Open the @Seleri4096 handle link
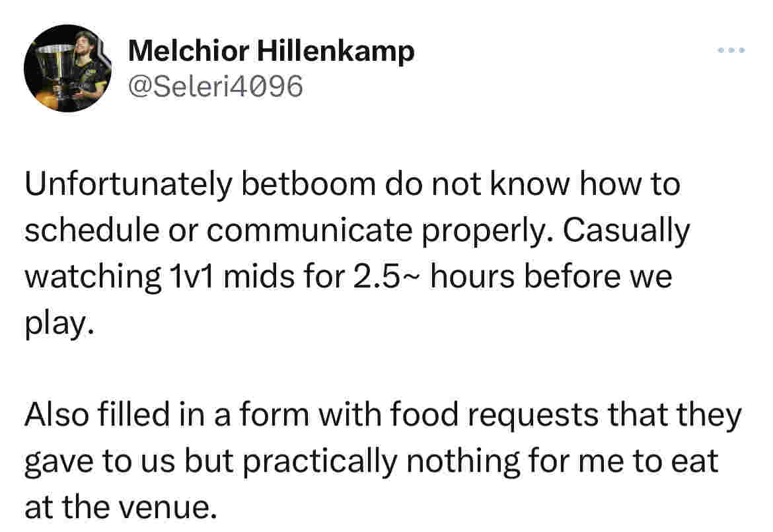Image resolution: width=773 pixels, height=532 pixels. click(215, 87)
